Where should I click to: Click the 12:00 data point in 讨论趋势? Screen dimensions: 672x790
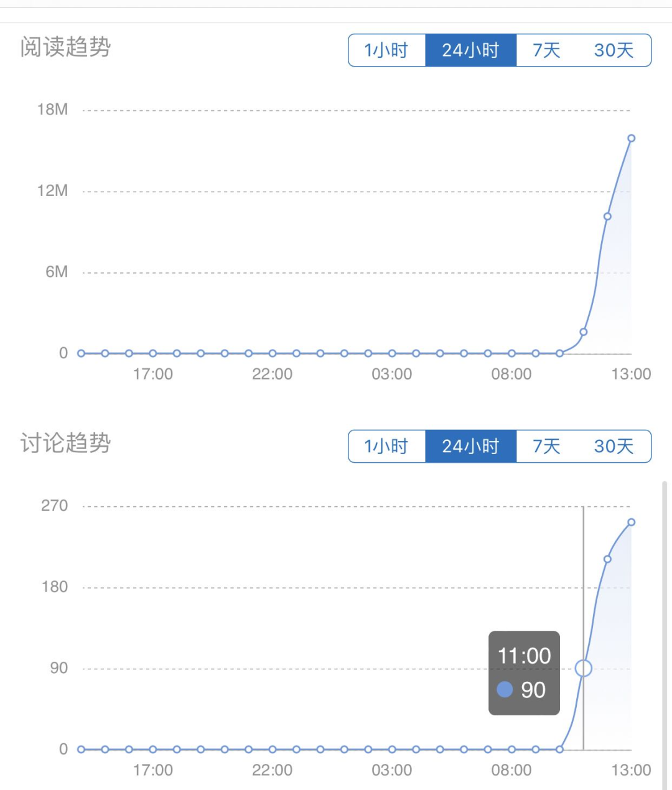[x=607, y=559]
